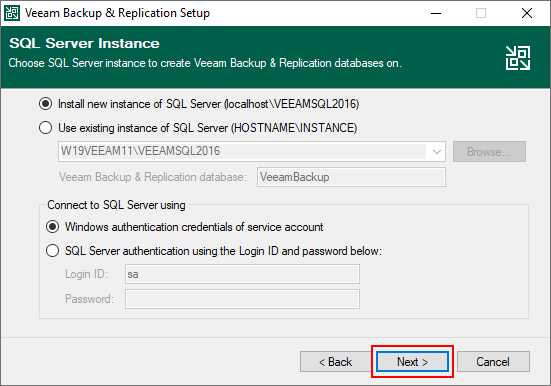Choose SQL Server authentication option
Screen dimensions: 551x386
tap(53, 251)
